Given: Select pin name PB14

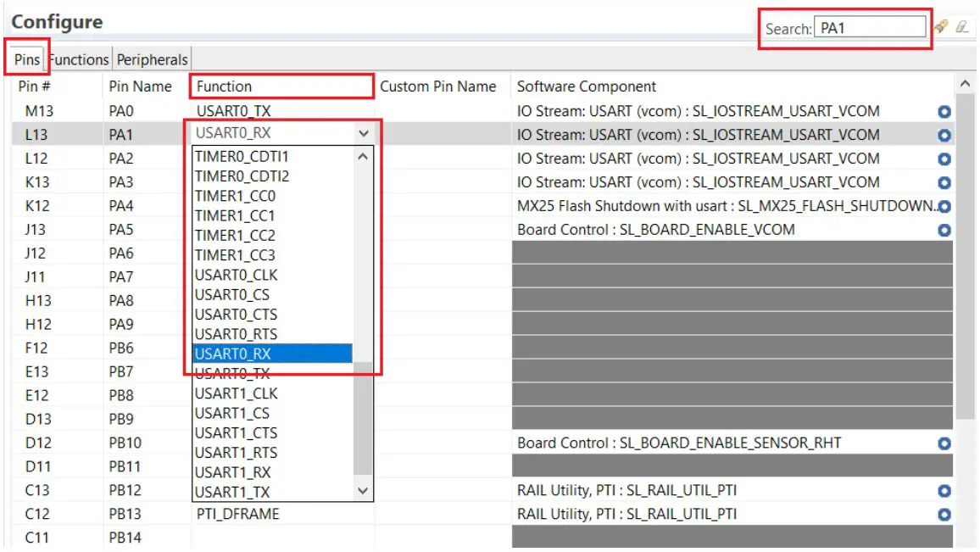Looking at the screenshot, I should [125, 538].
